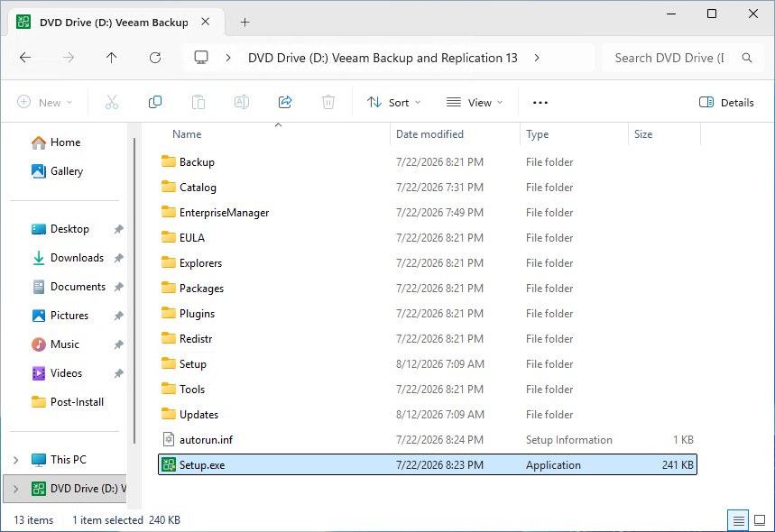Open the View dropdown menu
Viewport: 775px width, 532px height.
click(x=475, y=102)
